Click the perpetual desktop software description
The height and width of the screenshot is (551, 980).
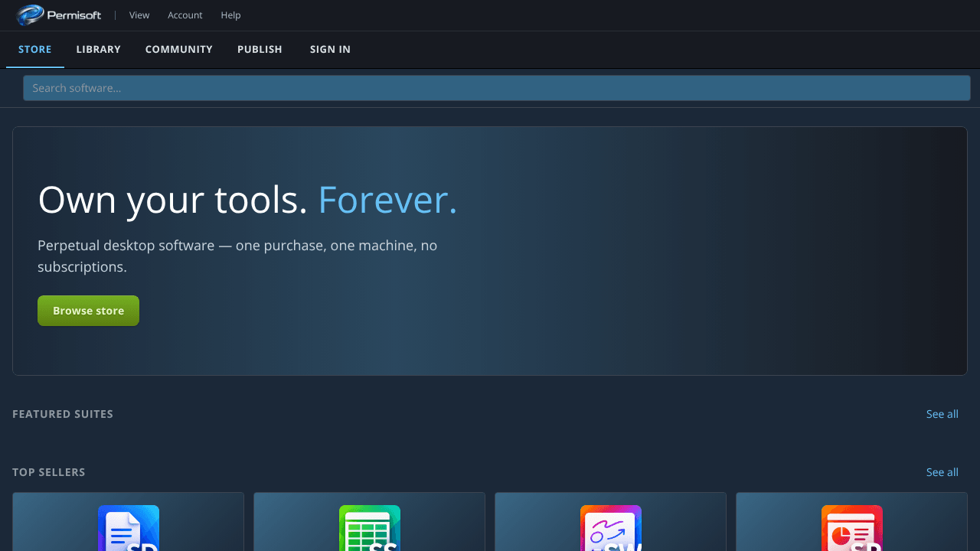coord(237,256)
